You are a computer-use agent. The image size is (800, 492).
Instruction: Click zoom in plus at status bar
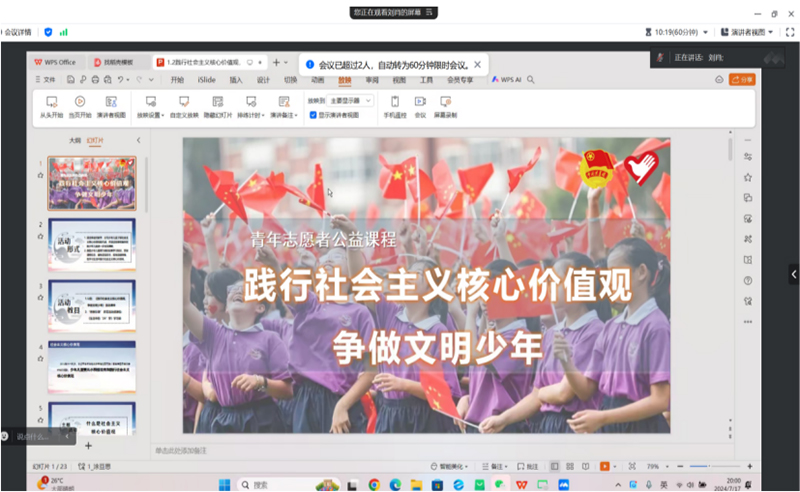coord(749,466)
